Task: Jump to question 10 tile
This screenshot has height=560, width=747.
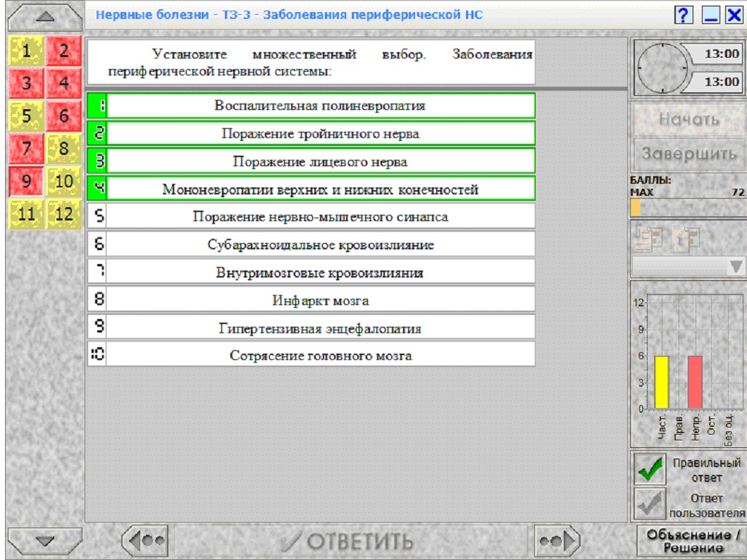Action: [x=64, y=182]
